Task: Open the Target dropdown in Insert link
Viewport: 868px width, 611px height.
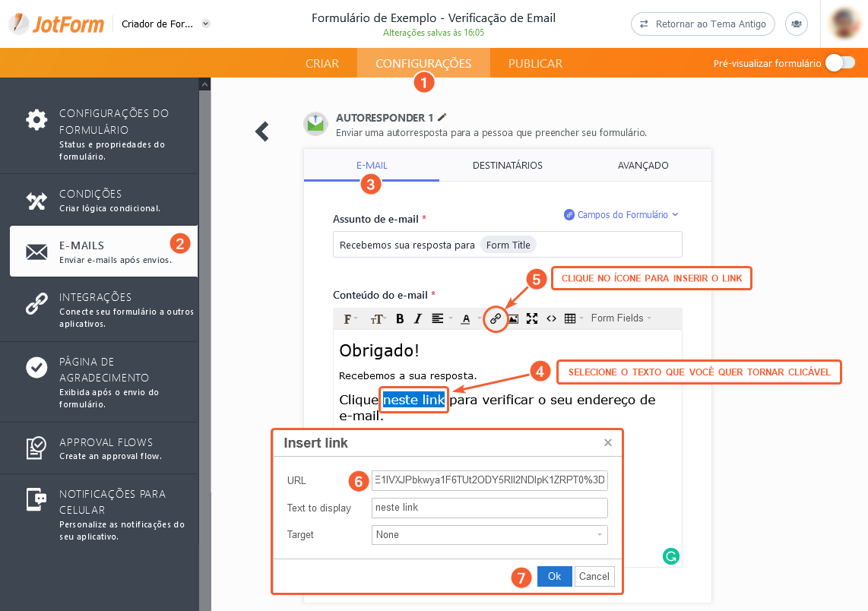Action: [x=489, y=535]
